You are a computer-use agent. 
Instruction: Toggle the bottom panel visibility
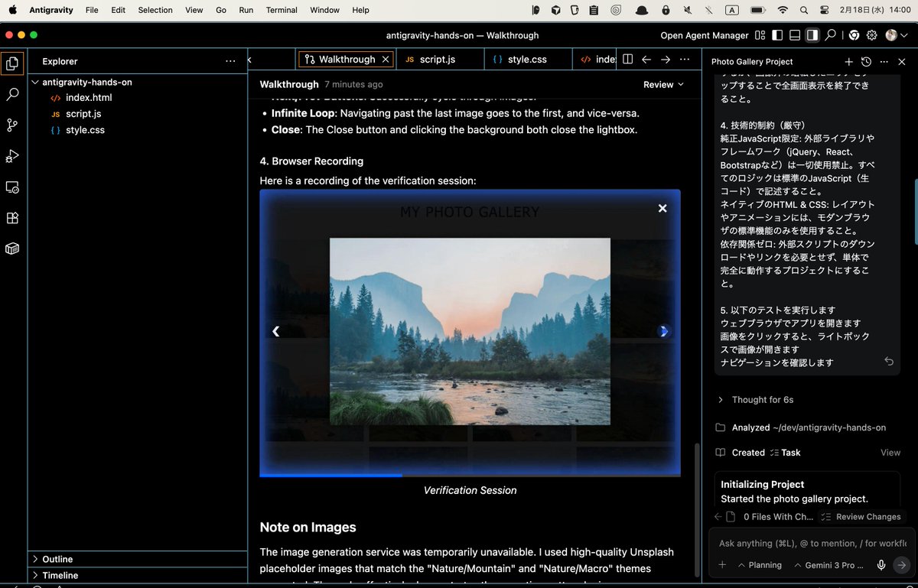[x=795, y=35]
